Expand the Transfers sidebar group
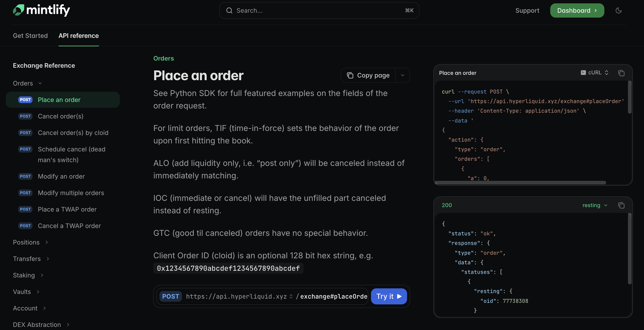 tap(31, 259)
